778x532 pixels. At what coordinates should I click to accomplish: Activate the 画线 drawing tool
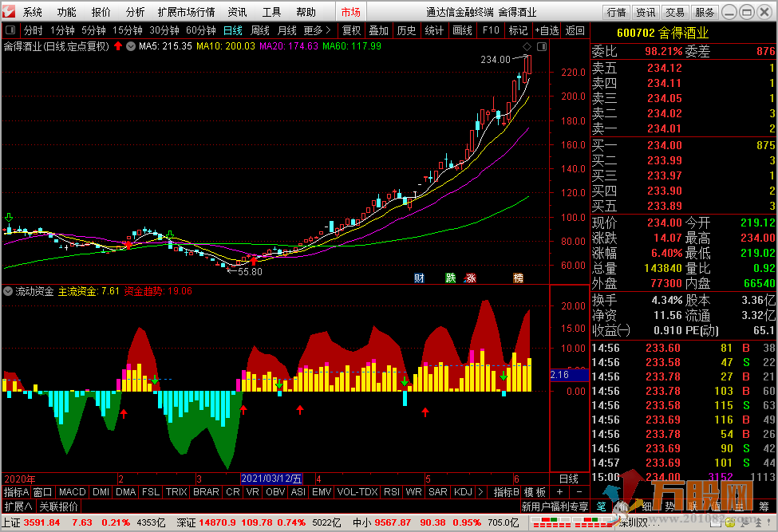[463, 30]
